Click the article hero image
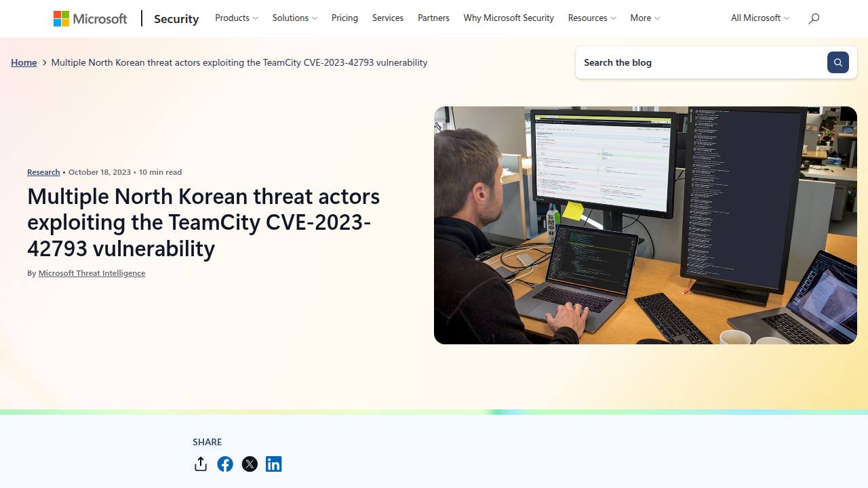 pos(646,225)
